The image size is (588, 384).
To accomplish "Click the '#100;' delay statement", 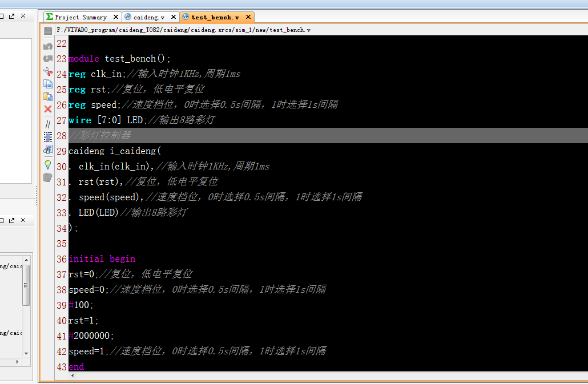I will tap(81, 305).
